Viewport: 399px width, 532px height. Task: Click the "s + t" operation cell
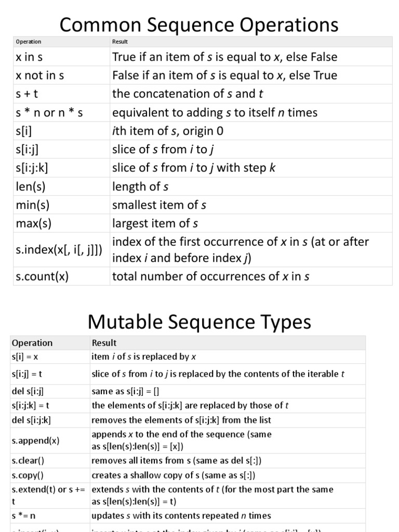click(28, 94)
